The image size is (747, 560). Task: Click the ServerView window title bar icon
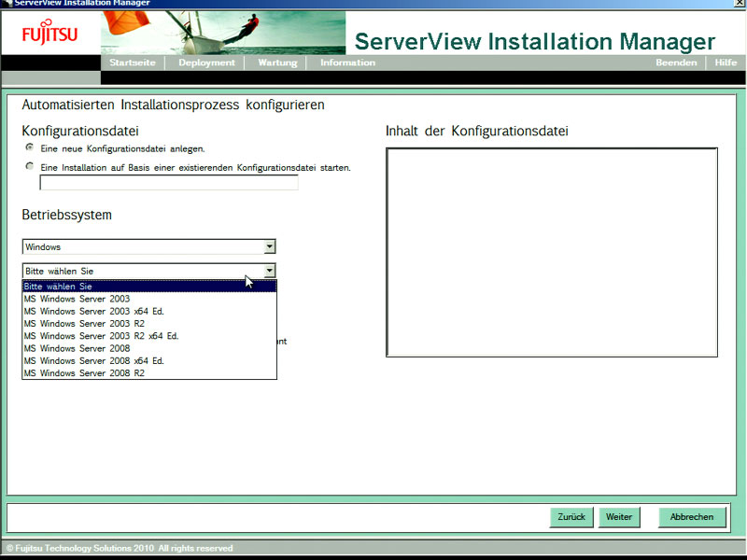pos(7,3)
